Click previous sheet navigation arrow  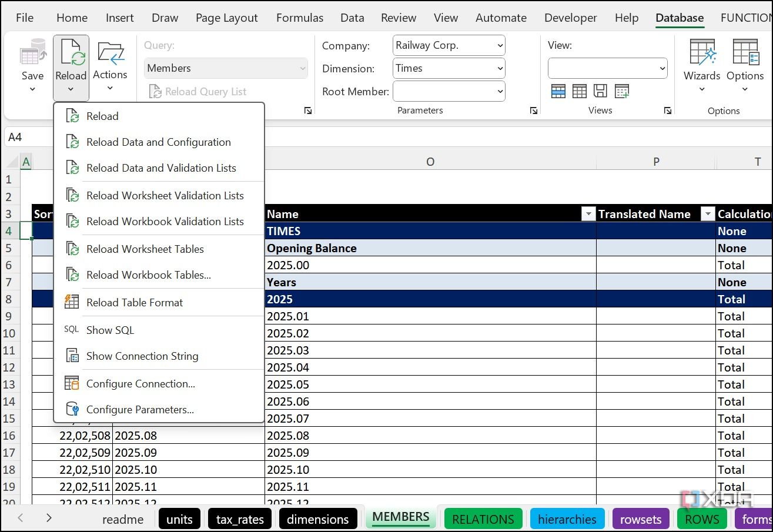click(21, 518)
